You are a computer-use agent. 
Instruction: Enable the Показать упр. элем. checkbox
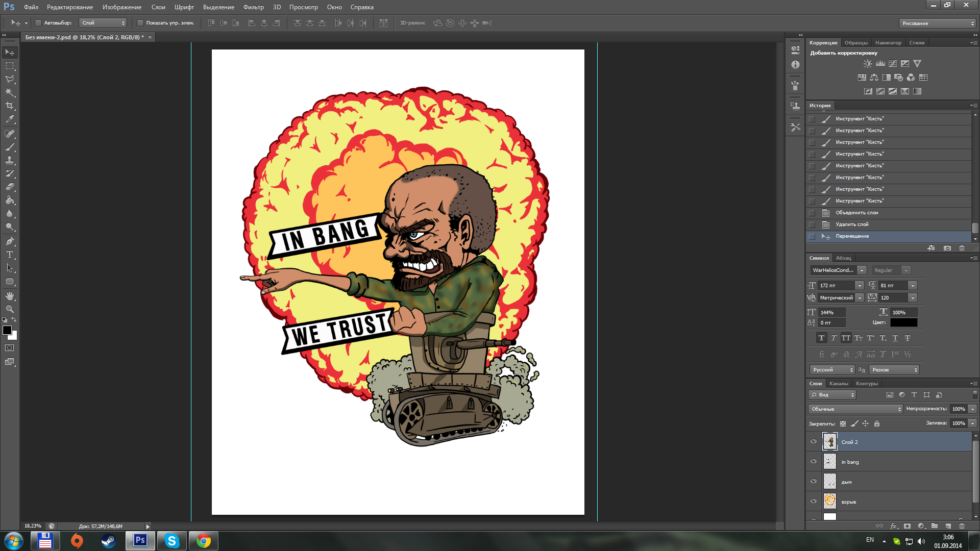140,23
